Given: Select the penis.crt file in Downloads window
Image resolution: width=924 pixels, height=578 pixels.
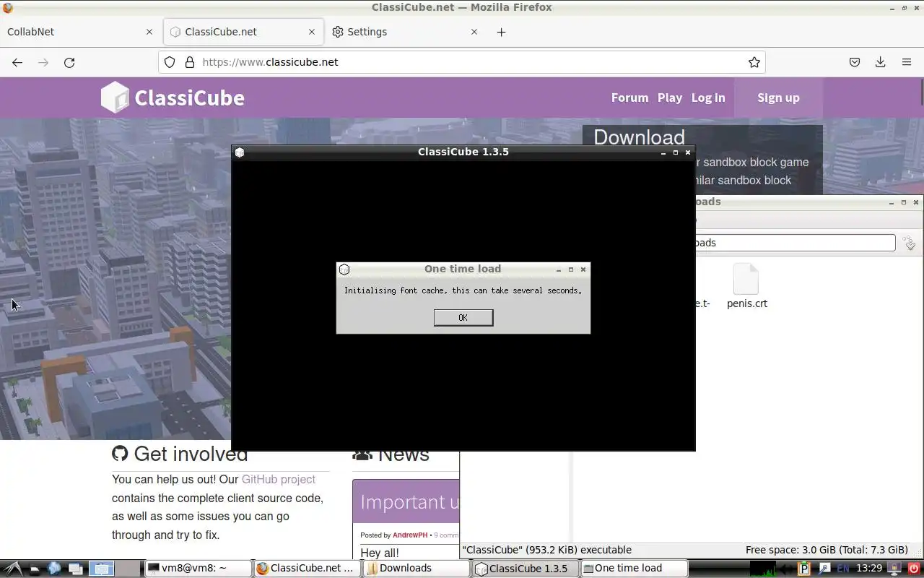Looking at the screenshot, I should (746, 287).
